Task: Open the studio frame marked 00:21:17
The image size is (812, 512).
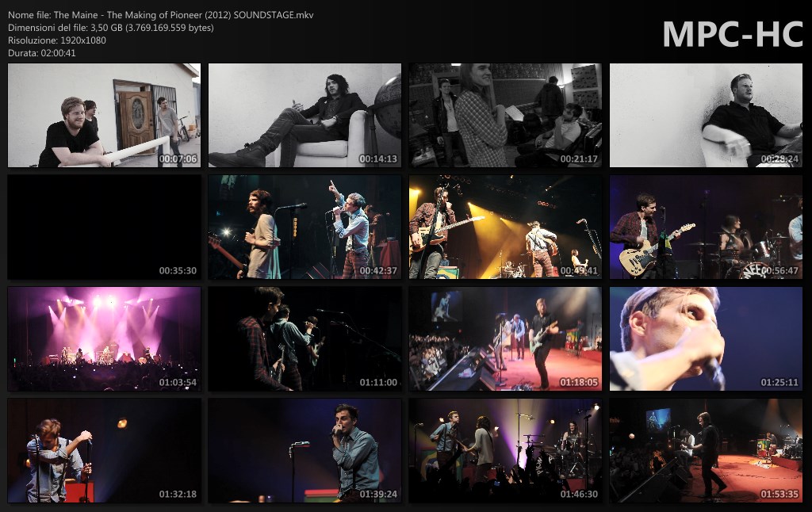Action: (505, 116)
